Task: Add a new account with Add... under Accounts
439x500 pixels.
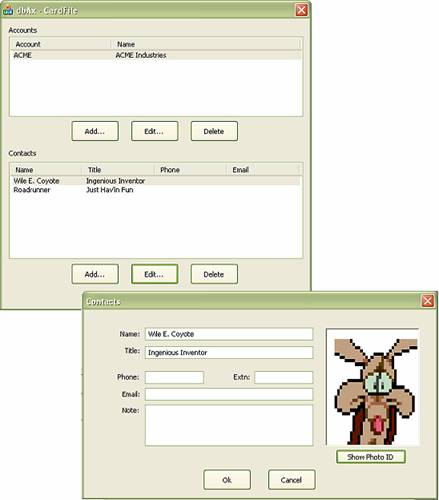Action: 95,131
